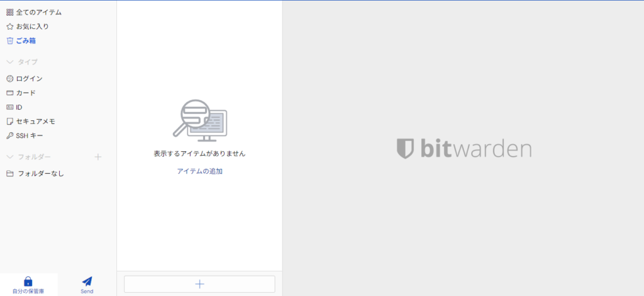Click the card icon next to カード

click(10, 93)
